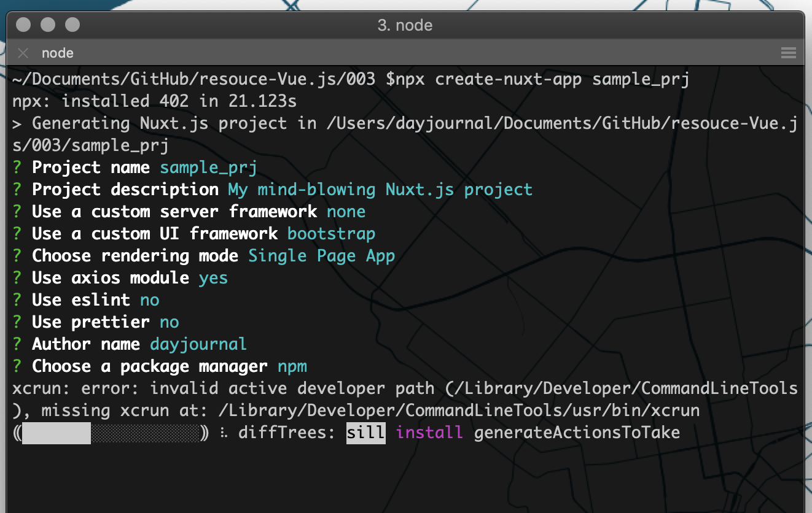Click the green '?' before Project name
The width and height of the screenshot is (812, 513).
[x=17, y=168]
